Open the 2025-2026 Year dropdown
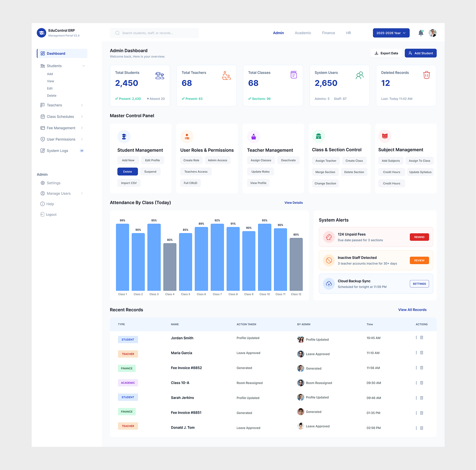This screenshot has height=470, width=476. [x=391, y=33]
